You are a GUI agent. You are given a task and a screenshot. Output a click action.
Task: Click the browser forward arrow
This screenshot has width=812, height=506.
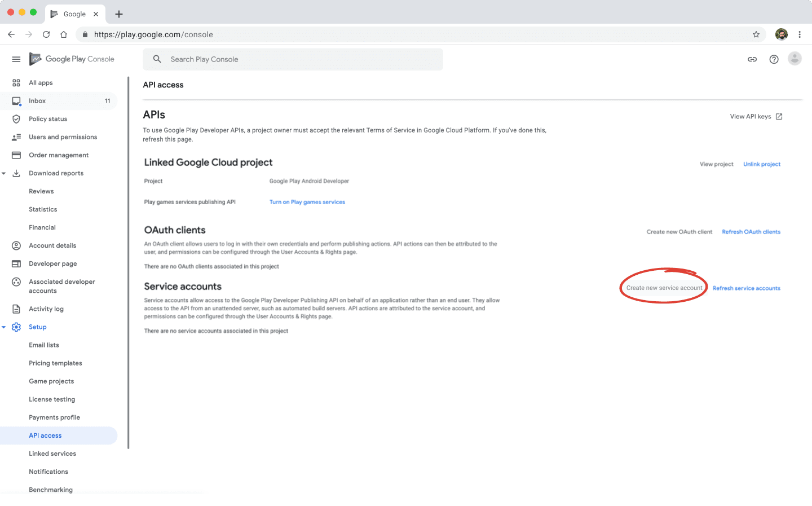29,34
